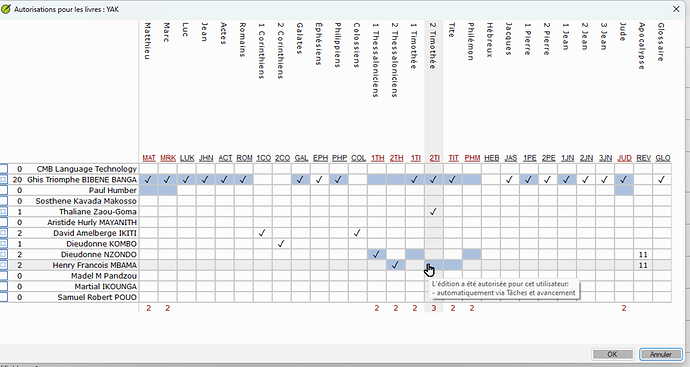Click the COL book code link

(x=358, y=158)
